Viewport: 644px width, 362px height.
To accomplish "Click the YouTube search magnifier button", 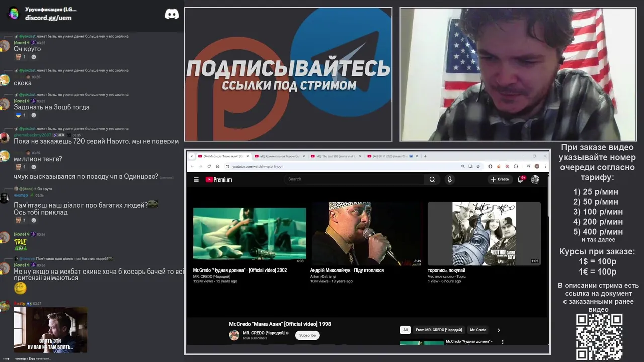I will [432, 179].
